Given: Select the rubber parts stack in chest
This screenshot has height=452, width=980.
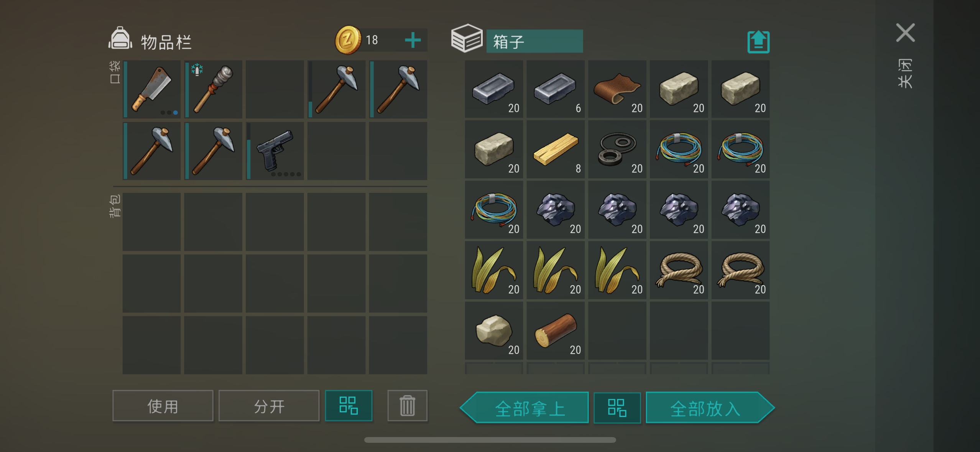Looking at the screenshot, I should click(x=617, y=149).
